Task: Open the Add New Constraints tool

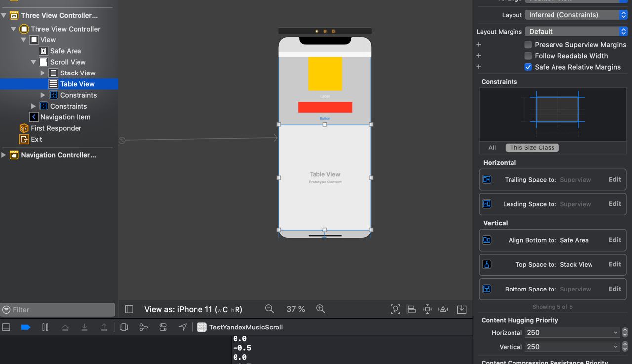Action: 428,309
